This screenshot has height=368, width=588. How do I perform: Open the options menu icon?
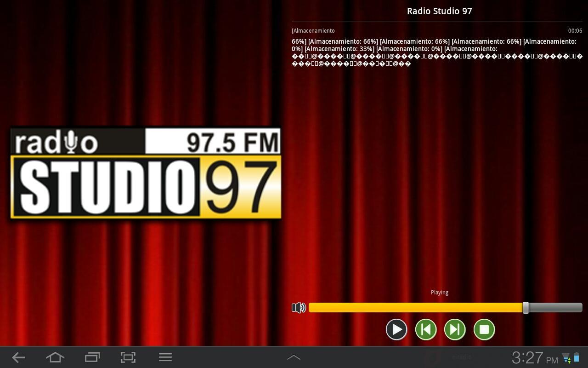coord(165,357)
